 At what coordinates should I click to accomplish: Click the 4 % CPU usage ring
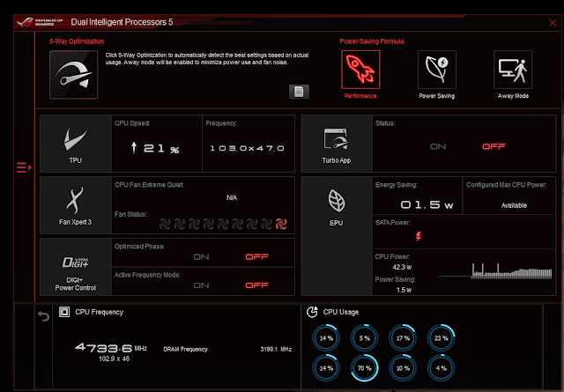click(441, 368)
